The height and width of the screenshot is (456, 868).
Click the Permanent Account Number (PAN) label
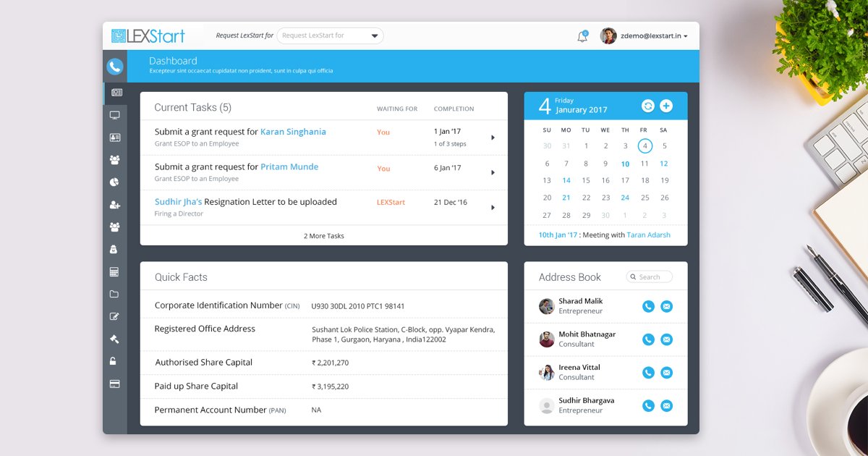click(x=221, y=410)
